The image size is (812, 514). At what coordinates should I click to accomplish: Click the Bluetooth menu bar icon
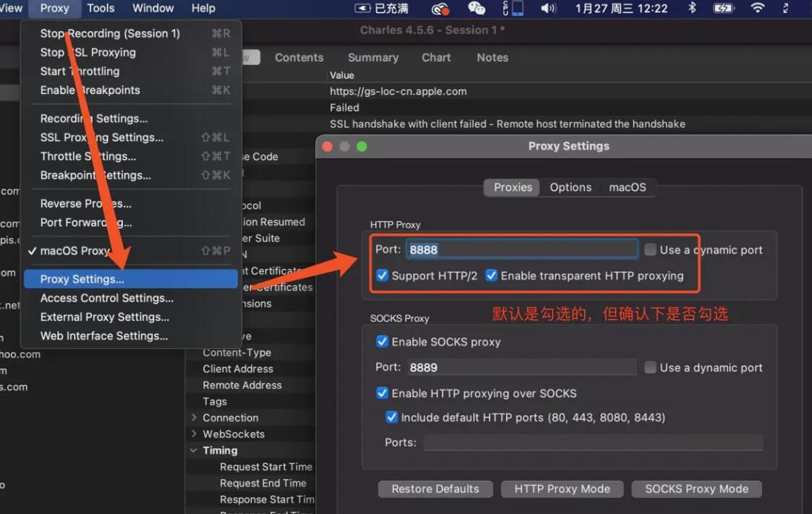692,8
